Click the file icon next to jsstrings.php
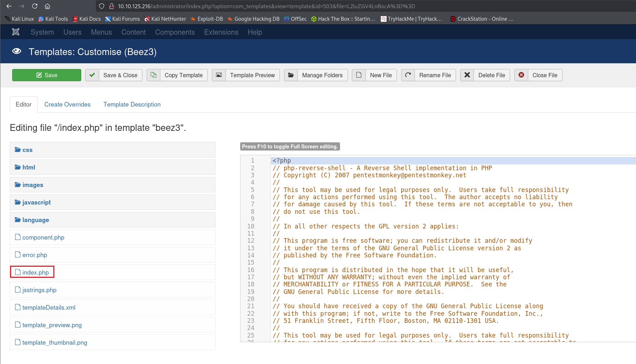The width and height of the screenshot is (636, 364). (x=18, y=290)
